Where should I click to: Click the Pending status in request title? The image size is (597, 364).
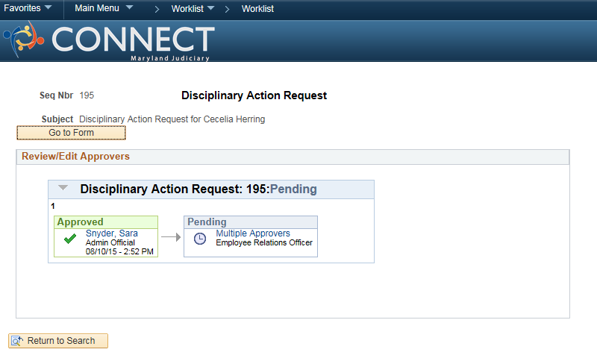coord(293,189)
